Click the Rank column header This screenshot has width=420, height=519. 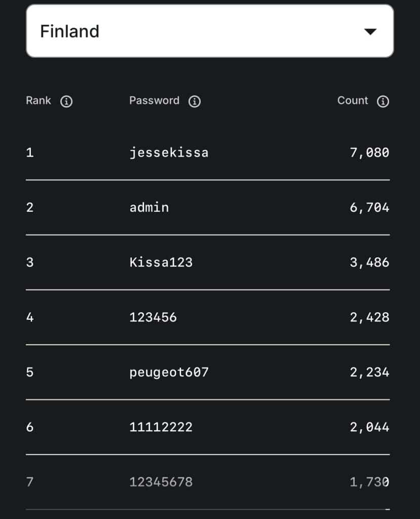click(39, 101)
